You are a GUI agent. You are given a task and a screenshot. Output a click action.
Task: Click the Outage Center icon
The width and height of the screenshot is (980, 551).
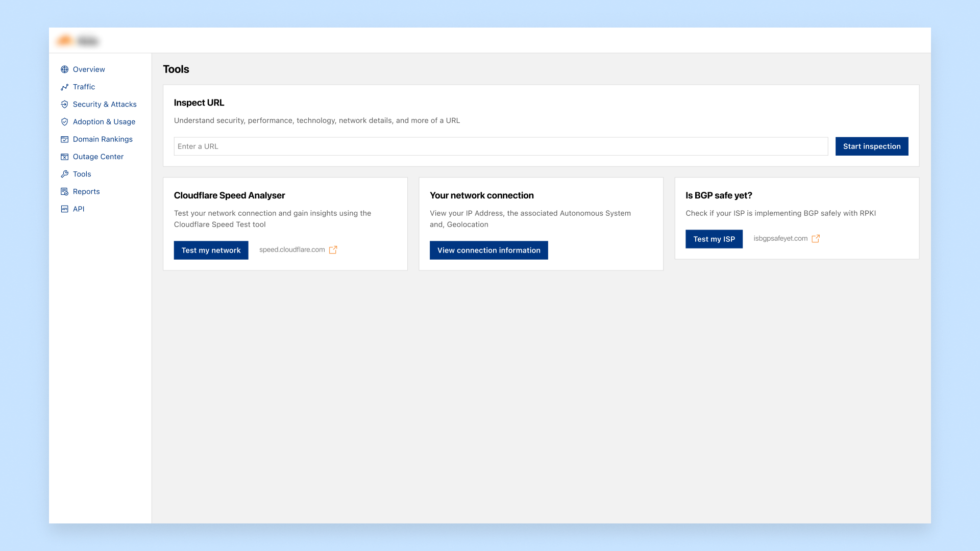64,157
